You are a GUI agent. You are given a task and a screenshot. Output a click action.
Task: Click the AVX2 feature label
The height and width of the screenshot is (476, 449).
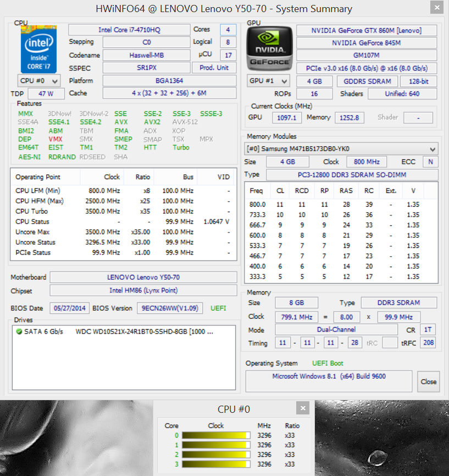(x=152, y=122)
